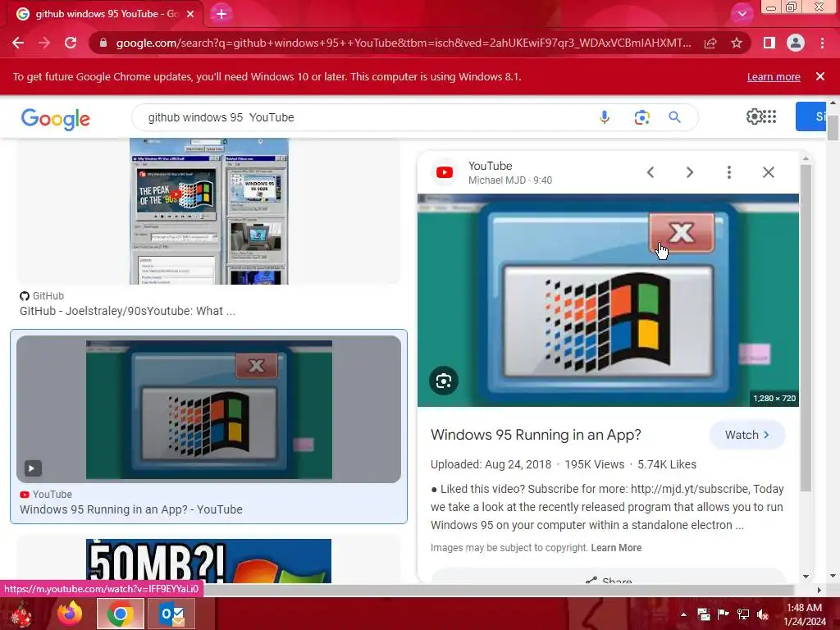Search inside image with Lens overlay button
Image resolution: width=840 pixels, height=630 pixels.
444,381
